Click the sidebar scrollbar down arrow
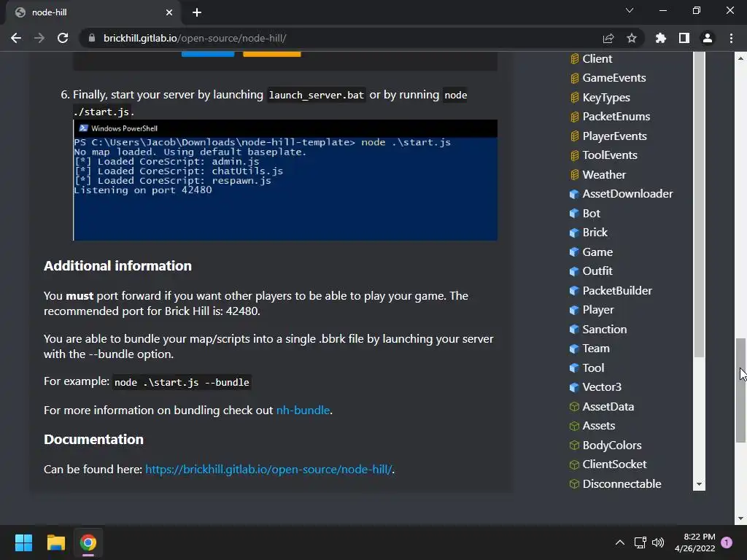 (699, 484)
